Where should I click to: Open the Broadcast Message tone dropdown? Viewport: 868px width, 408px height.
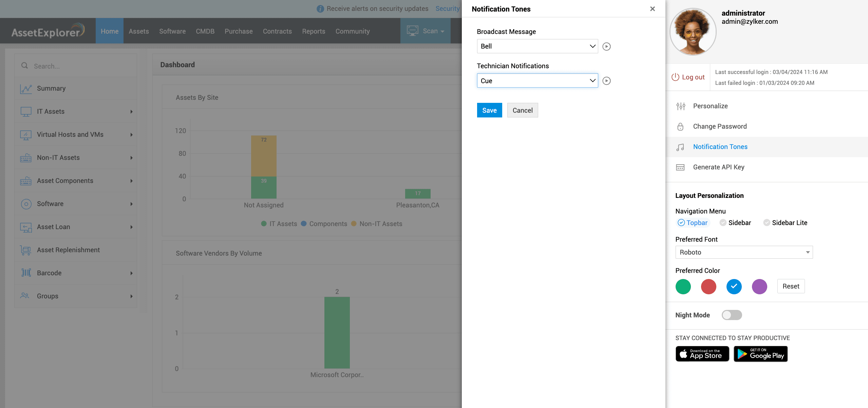[537, 46]
